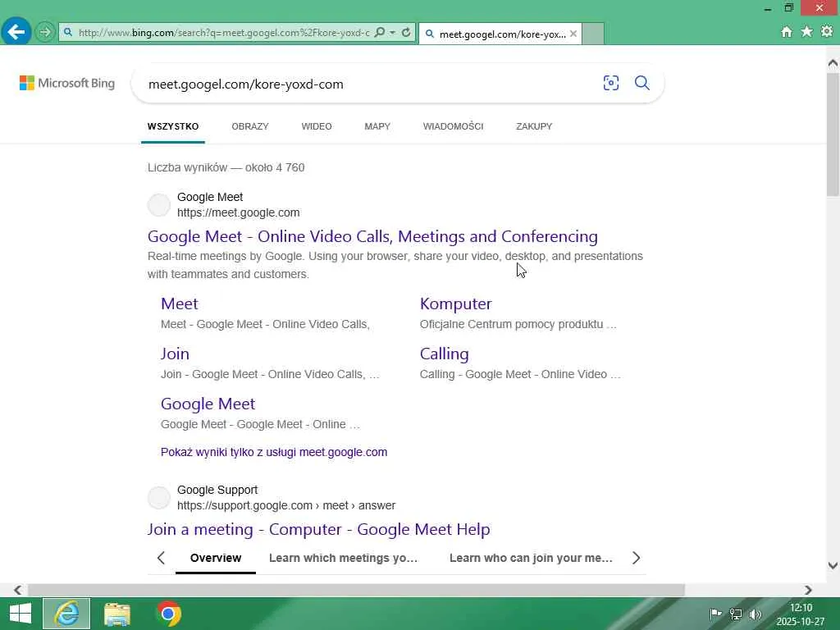
Task: Open the Join sitelink
Action: (x=176, y=354)
